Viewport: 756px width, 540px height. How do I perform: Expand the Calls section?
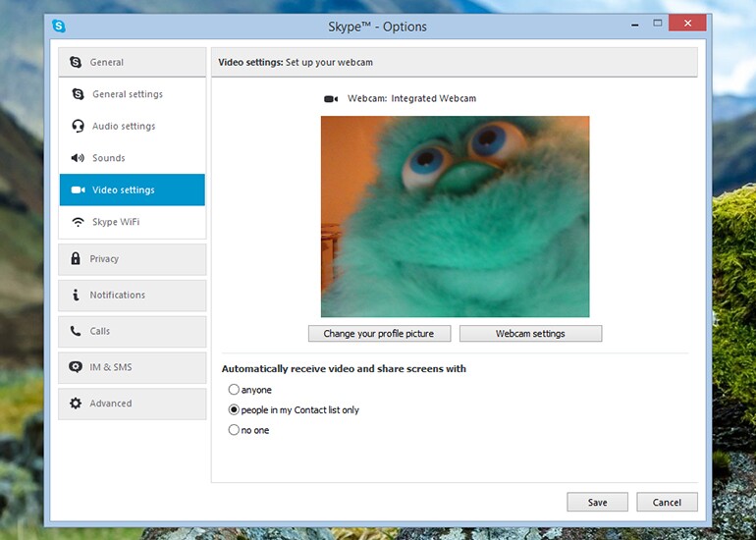pos(133,331)
